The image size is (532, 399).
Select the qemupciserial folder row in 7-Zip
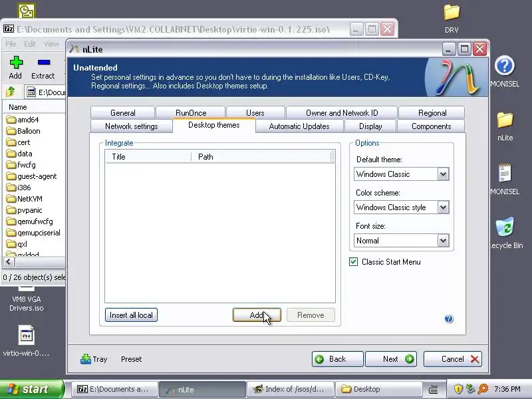point(34,233)
